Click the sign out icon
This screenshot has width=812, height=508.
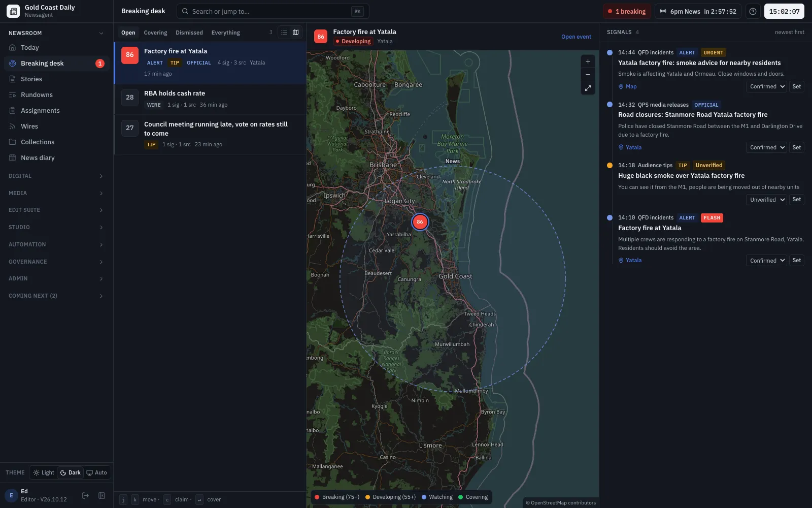click(85, 496)
